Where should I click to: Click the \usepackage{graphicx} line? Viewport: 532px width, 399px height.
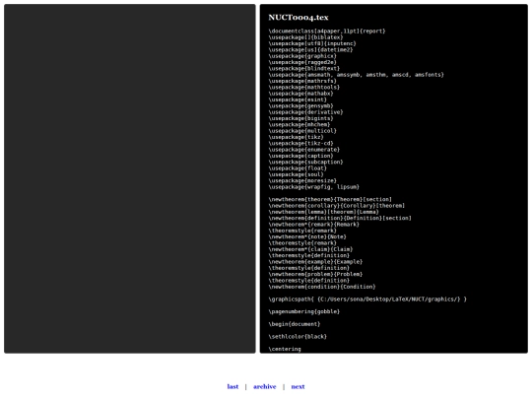[302, 56]
